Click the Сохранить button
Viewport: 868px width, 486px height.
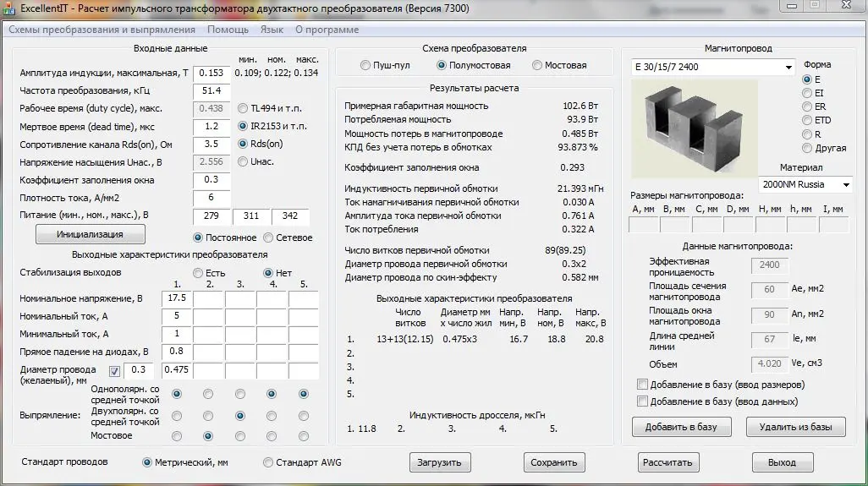[554, 463]
